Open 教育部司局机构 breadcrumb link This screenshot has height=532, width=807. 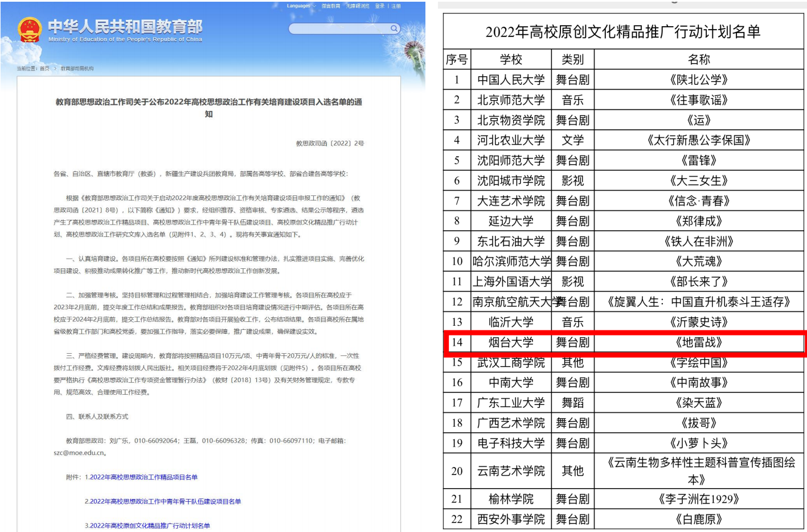77,69
